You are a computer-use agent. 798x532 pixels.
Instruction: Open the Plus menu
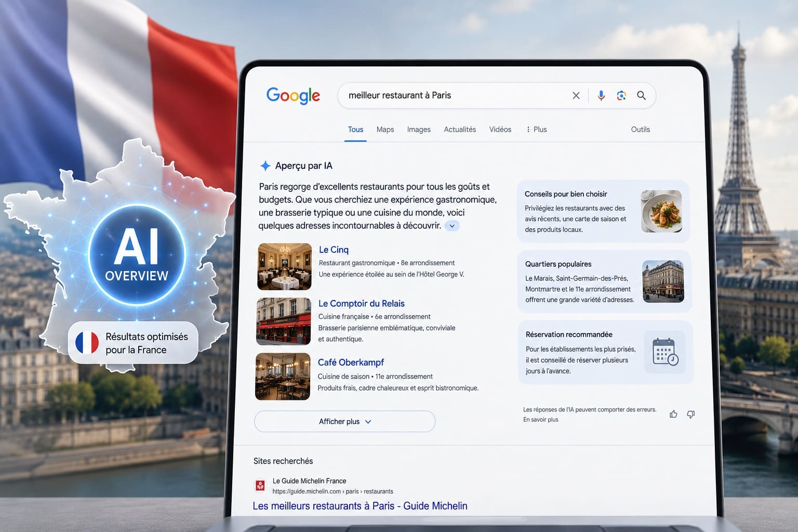(537, 129)
